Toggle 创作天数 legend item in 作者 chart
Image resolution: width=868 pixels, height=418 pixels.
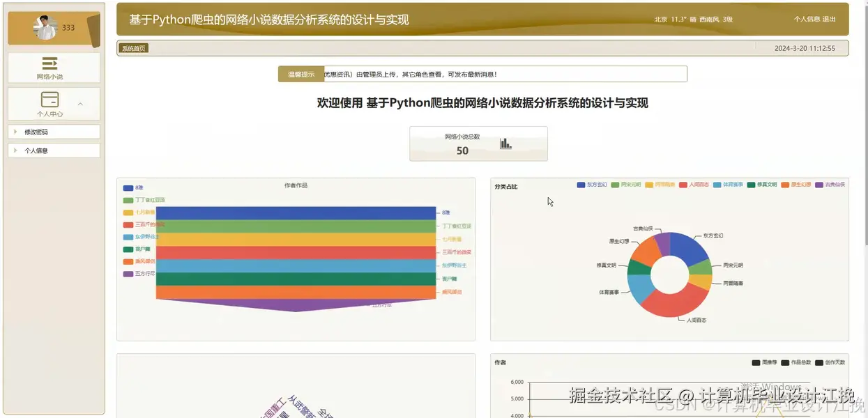[829, 362]
